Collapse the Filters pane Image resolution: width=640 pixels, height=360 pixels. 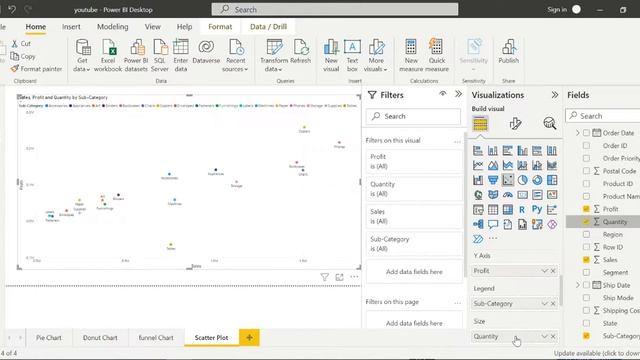(x=458, y=94)
